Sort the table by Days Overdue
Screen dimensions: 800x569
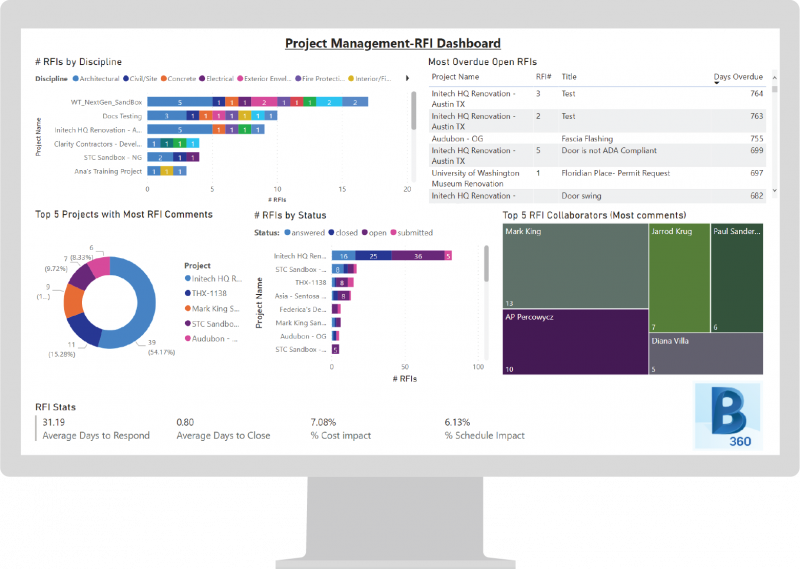(738, 77)
